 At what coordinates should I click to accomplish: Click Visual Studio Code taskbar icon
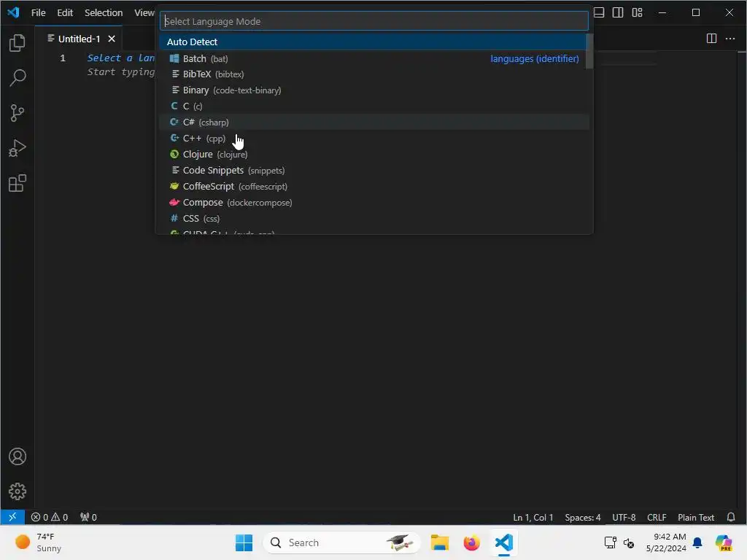point(503,542)
